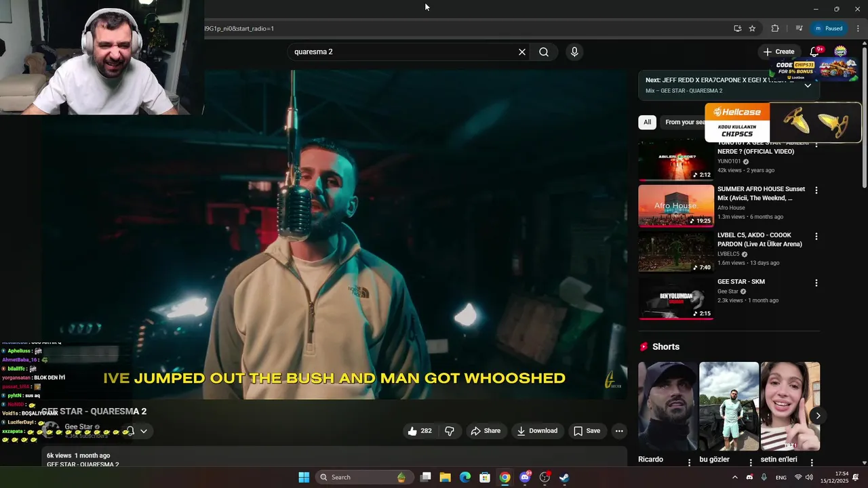Open the Afro House mix thumbnail

[x=676, y=205]
